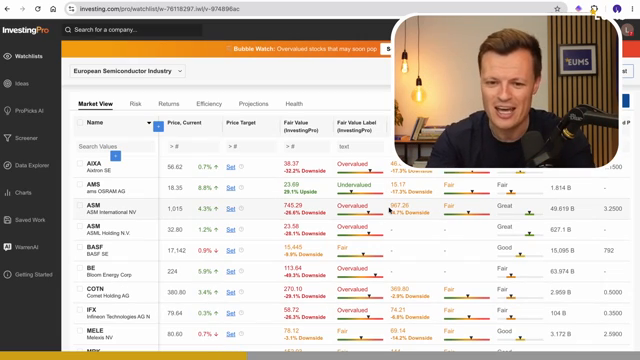Open Melexis NV stock name
The image size is (640, 360).
tap(100, 338)
